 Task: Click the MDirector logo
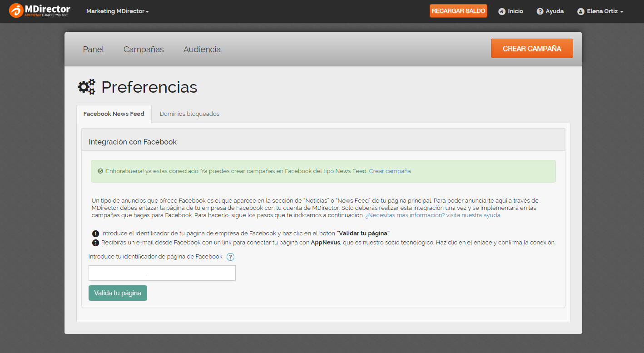tap(40, 10)
